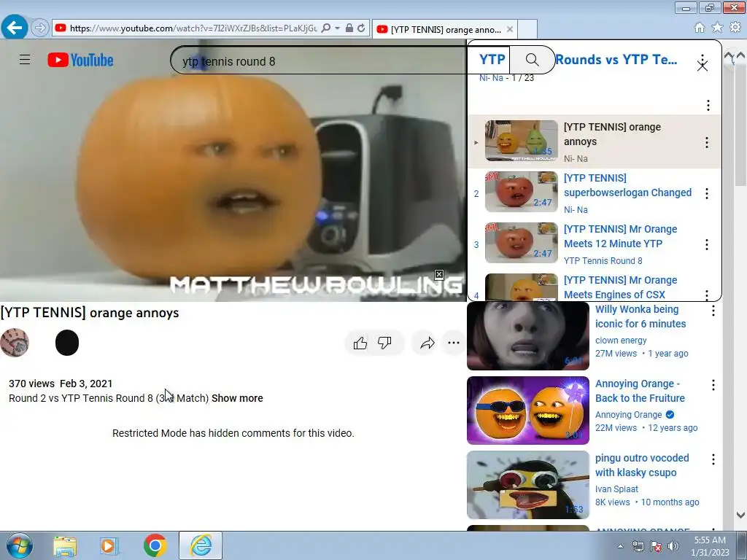Viewport: 747px width, 560px height.
Task: Close the overlay X on video player
Action: tap(438, 274)
